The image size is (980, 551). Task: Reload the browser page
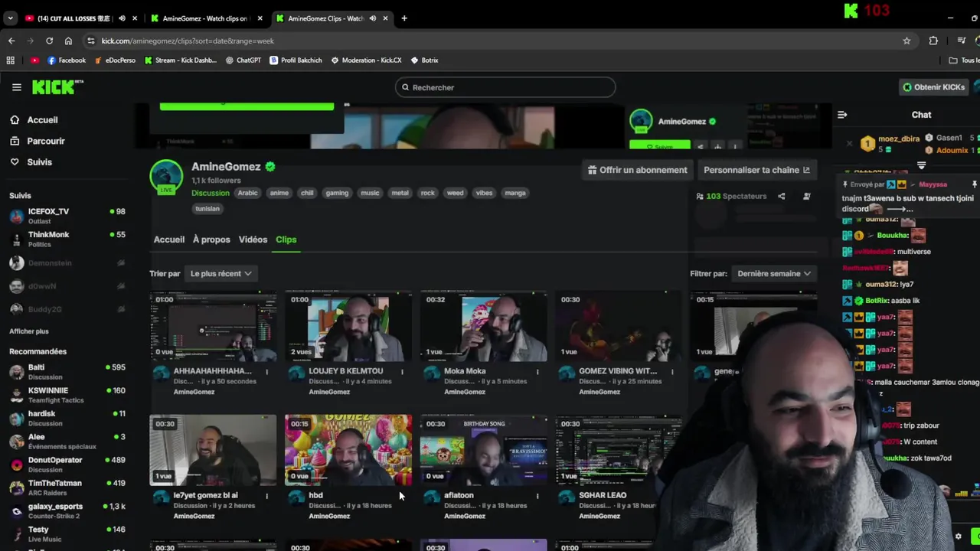[50, 41]
